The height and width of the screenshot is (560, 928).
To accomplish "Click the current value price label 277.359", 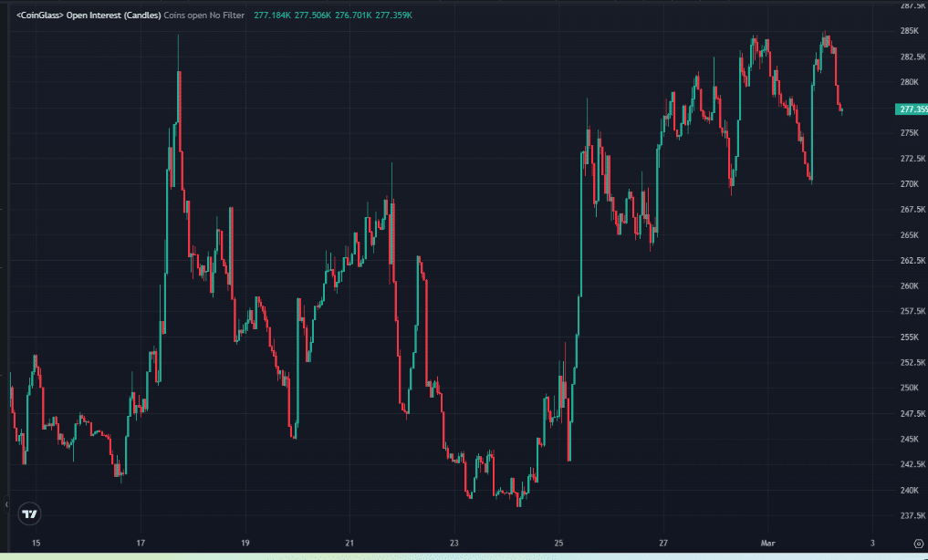I will coord(912,109).
